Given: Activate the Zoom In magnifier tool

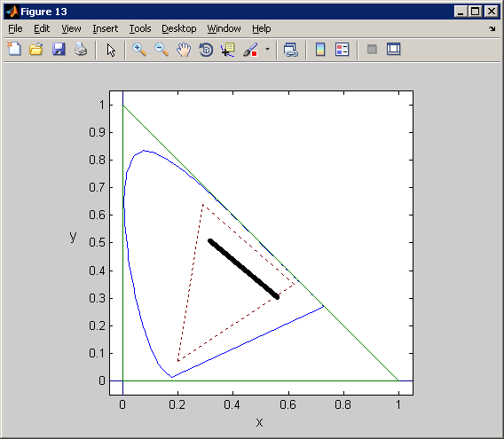Looking at the screenshot, I should click(139, 50).
